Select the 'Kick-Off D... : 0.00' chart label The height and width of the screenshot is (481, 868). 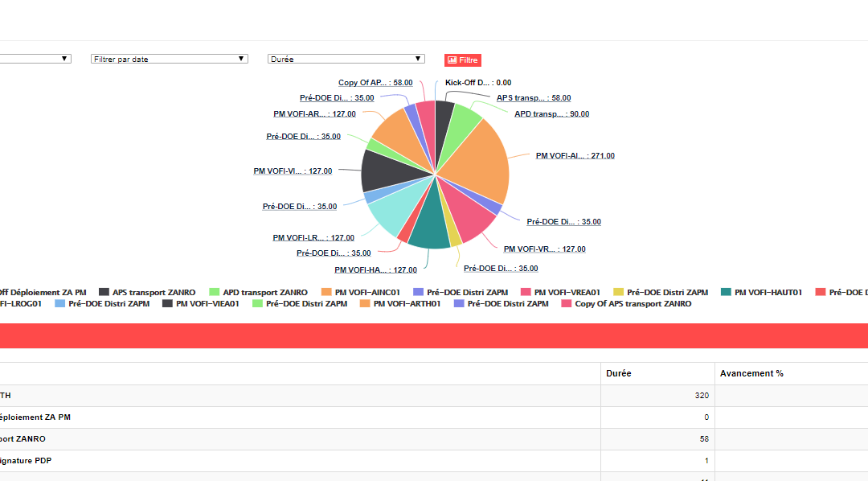click(478, 83)
